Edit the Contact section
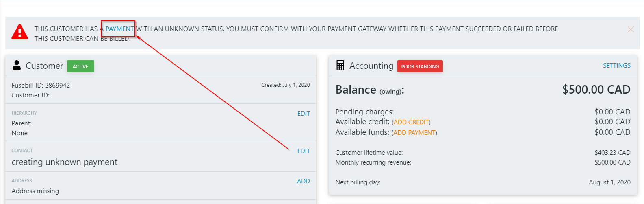Image resolution: width=644 pixels, height=204 pixels. click(x=304, y=151)
